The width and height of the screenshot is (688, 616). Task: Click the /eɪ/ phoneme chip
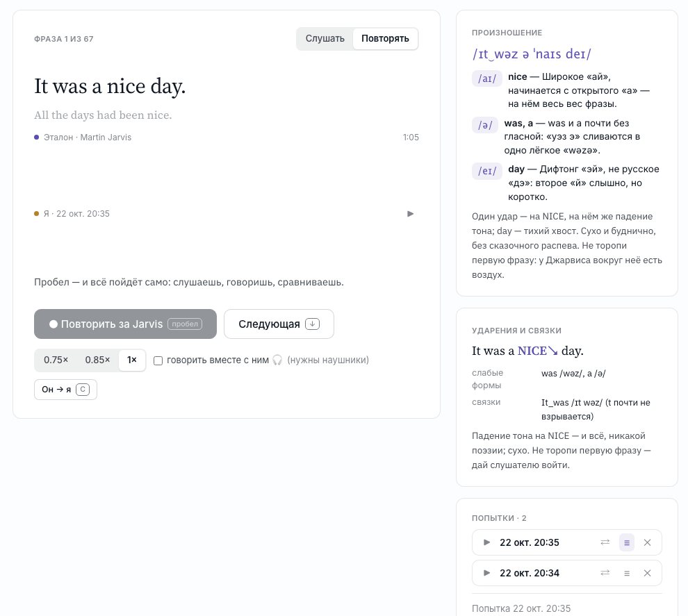487,171
